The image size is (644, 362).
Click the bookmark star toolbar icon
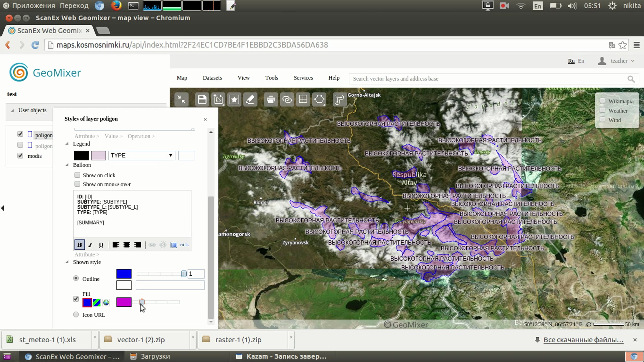234,100
